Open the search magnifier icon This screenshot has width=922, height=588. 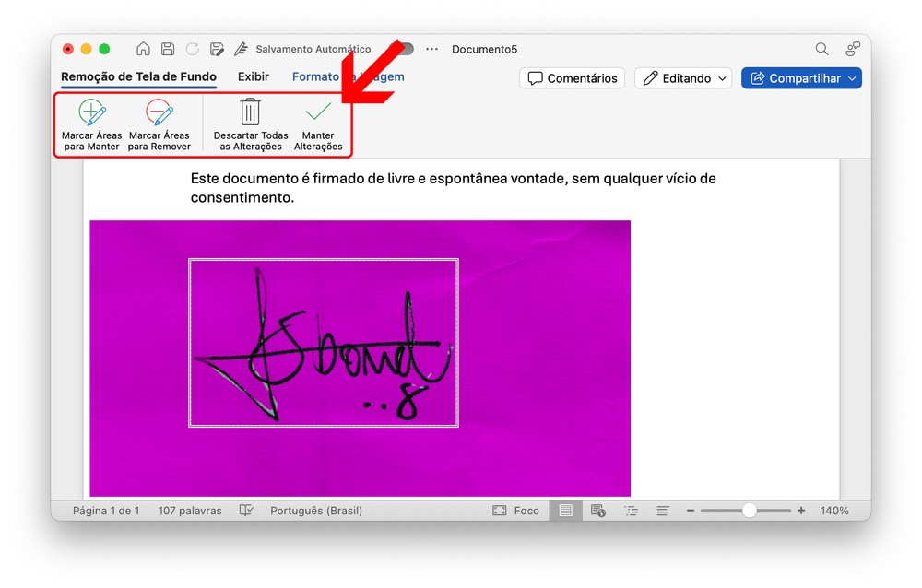[822, 49]
